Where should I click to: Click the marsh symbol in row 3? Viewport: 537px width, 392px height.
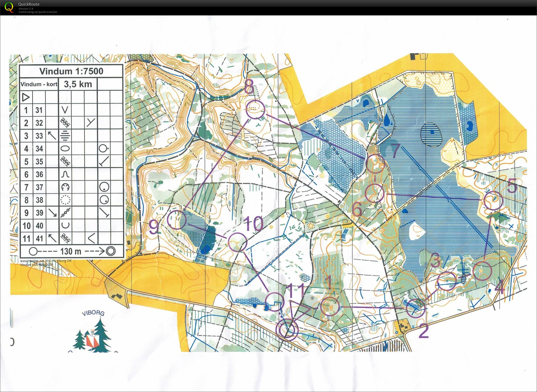coord(65,136)
